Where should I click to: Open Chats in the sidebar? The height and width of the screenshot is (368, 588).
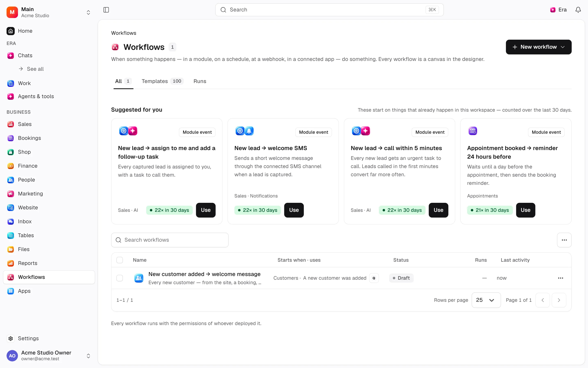[x=49, y=55]
